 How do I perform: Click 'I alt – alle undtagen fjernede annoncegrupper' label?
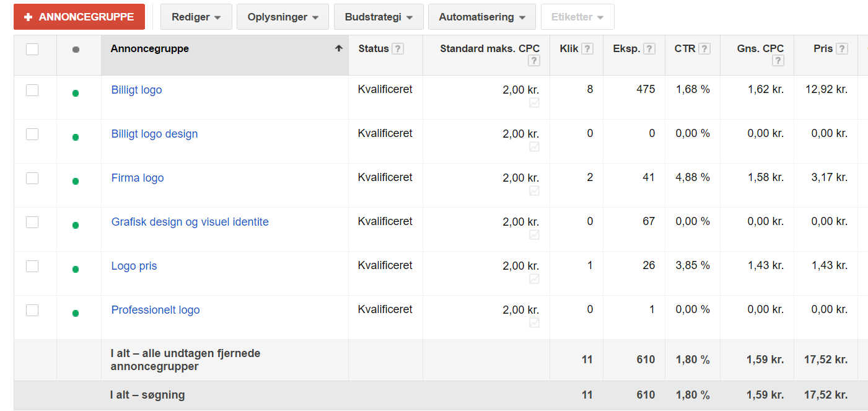[185, 360]
